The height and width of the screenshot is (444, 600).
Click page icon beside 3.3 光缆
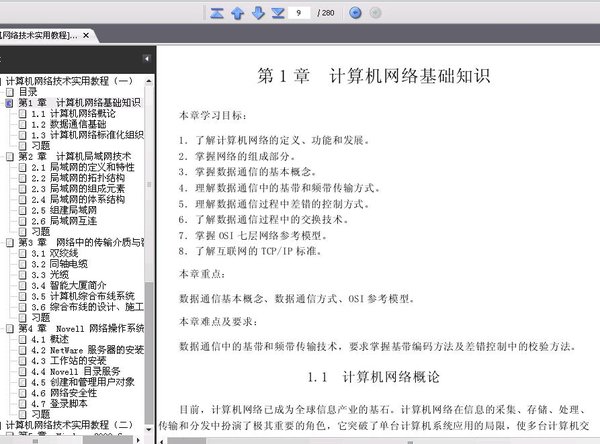point(23,275)
